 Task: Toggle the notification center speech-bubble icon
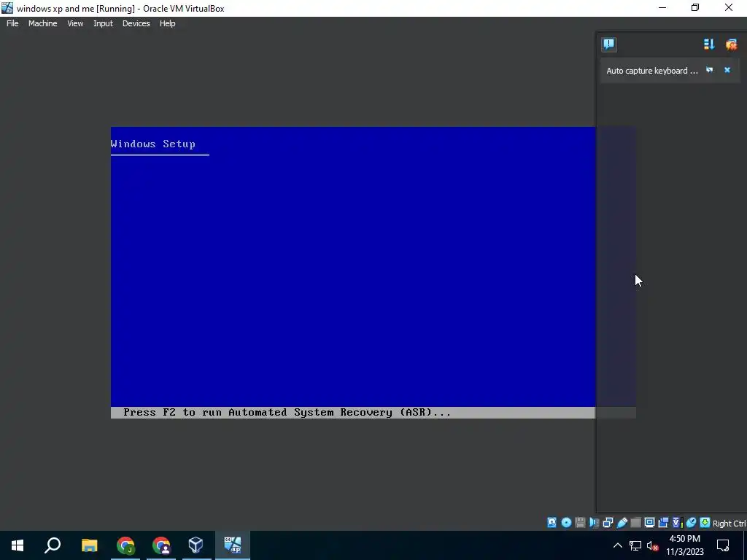609,44
